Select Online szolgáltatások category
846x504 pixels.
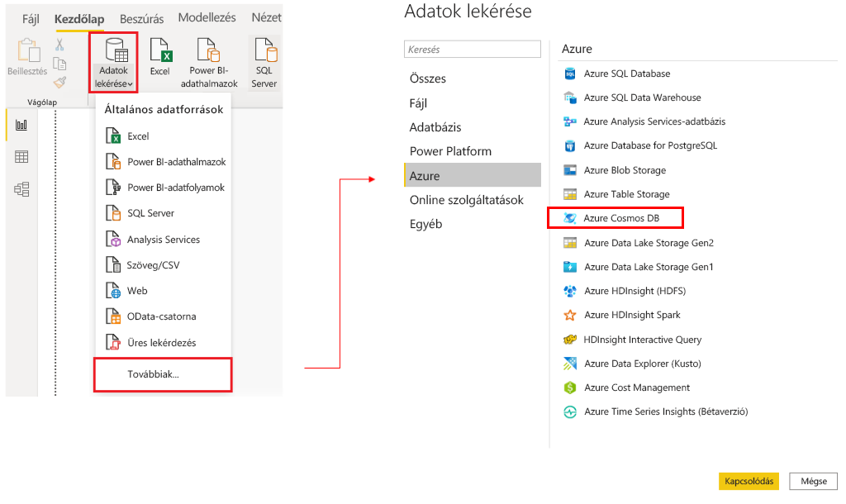click(x=472, y=200)
